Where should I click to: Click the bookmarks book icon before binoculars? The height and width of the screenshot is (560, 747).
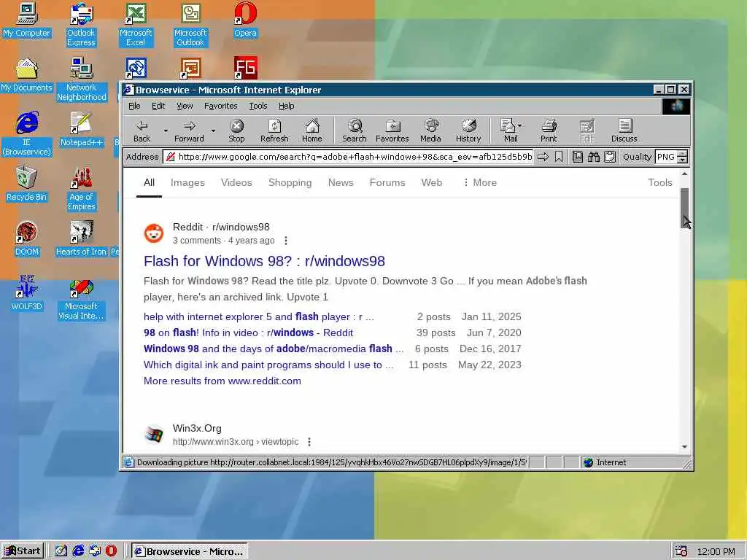tap(578, 157)
